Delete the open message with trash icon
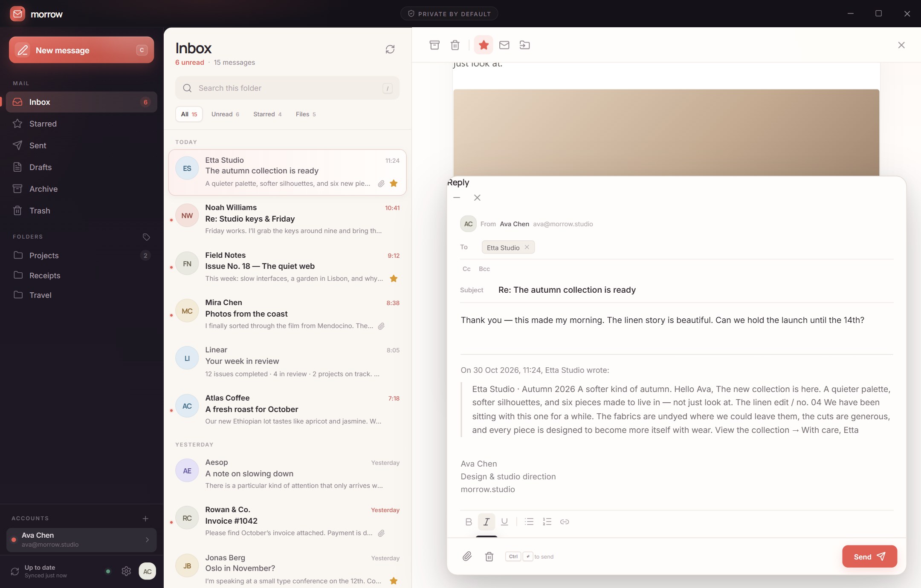This screenshot has height=588, width=921. pos(455,45)
